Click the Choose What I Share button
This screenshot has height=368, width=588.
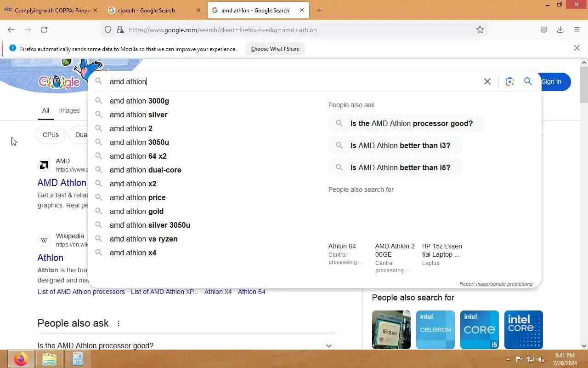coord(275,49)
